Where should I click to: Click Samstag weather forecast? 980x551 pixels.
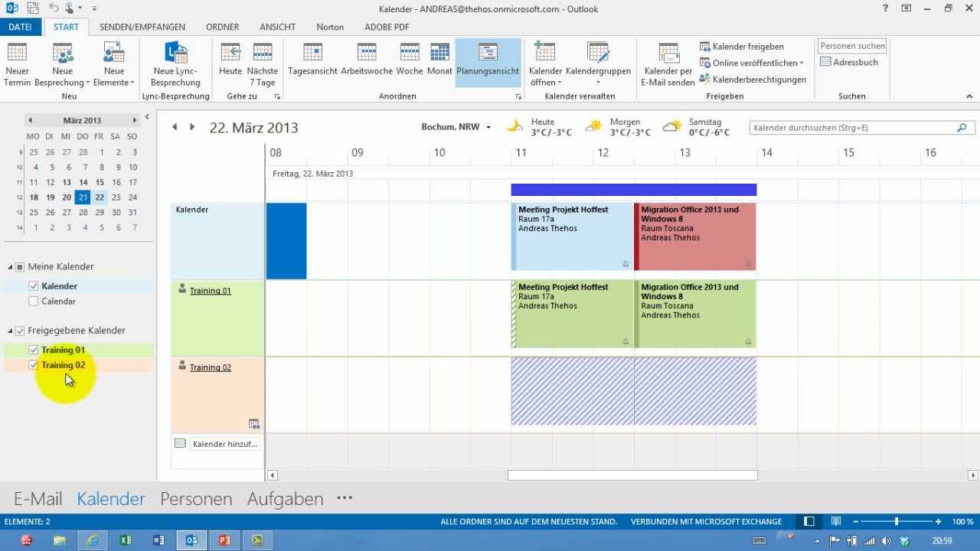(x=696, y=127)
